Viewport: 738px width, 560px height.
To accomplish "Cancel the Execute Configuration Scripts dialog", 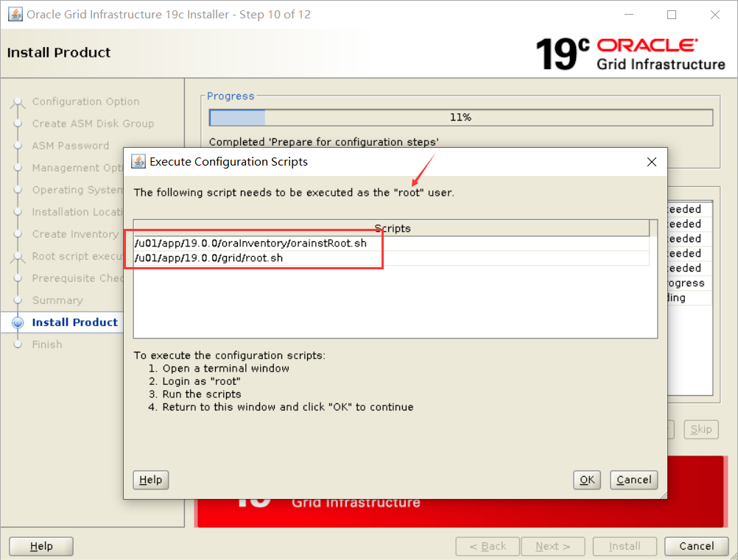I will [x=633, y=480].
